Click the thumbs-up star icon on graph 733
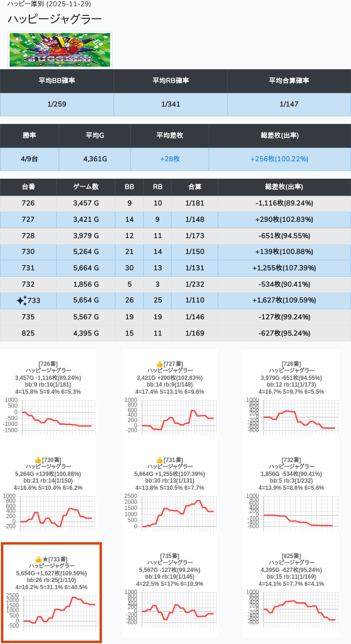 (41, 559)
